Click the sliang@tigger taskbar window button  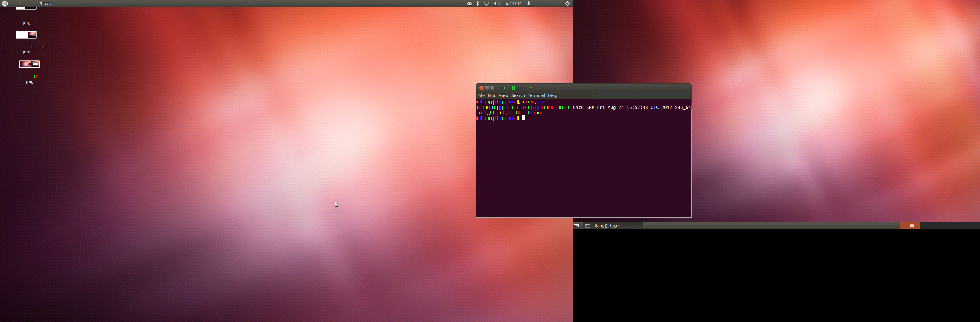coord(613,226)
